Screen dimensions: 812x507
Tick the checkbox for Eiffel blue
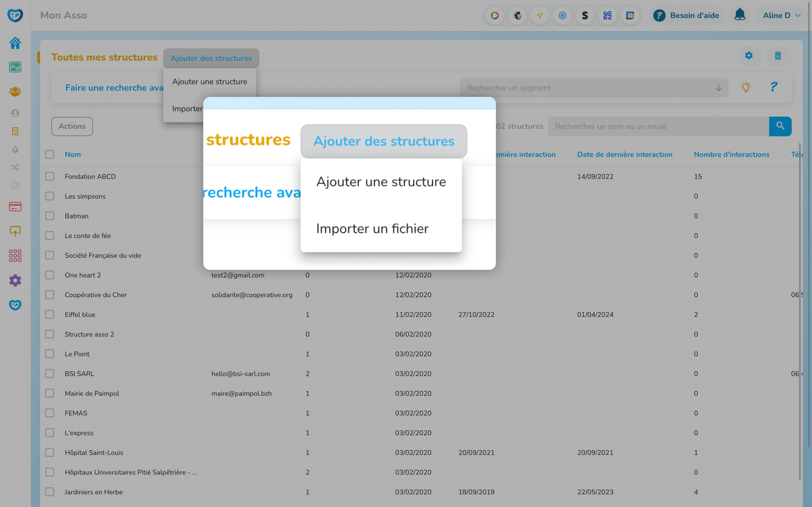(x=50, y=315)
